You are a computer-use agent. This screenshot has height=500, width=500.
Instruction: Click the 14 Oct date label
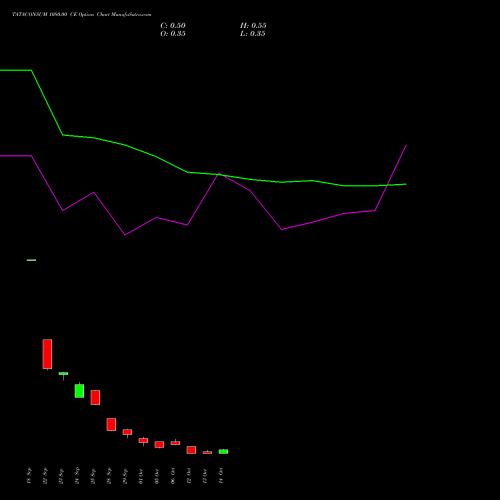221,476
